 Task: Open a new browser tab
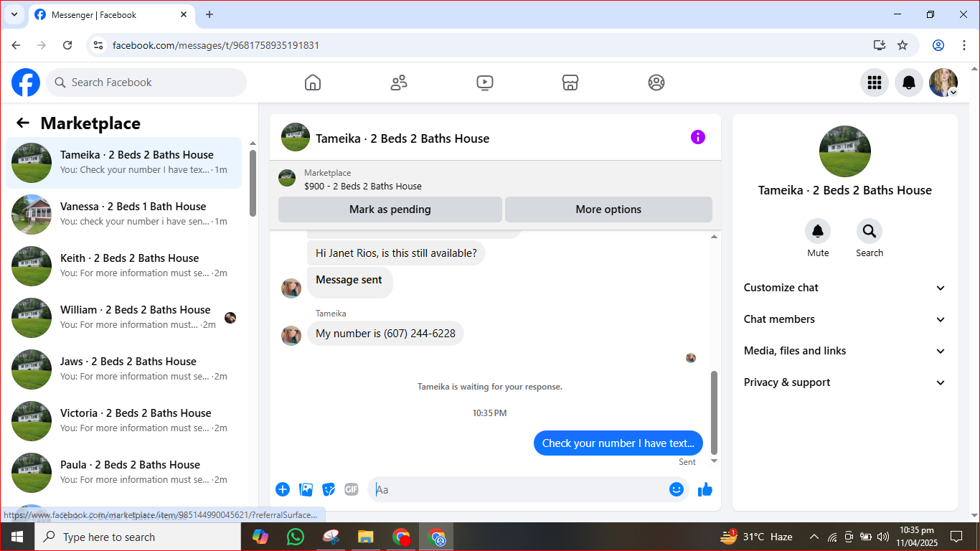(209, 14)
